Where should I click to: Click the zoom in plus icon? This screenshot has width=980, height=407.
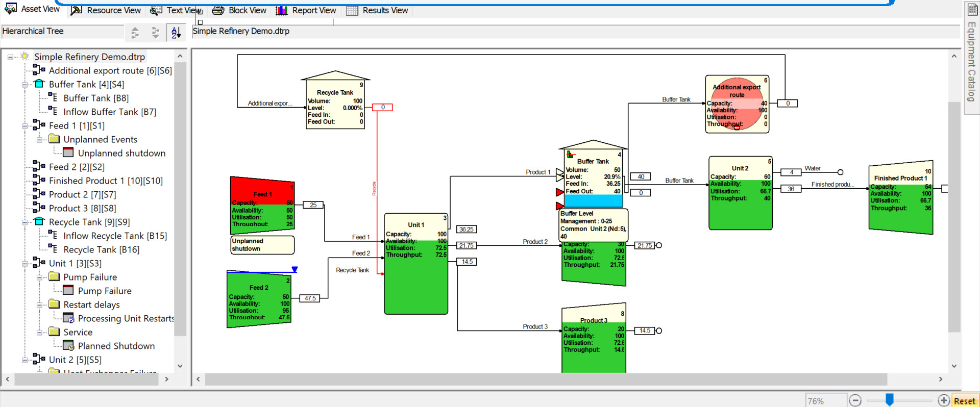[x=944, y=401]
